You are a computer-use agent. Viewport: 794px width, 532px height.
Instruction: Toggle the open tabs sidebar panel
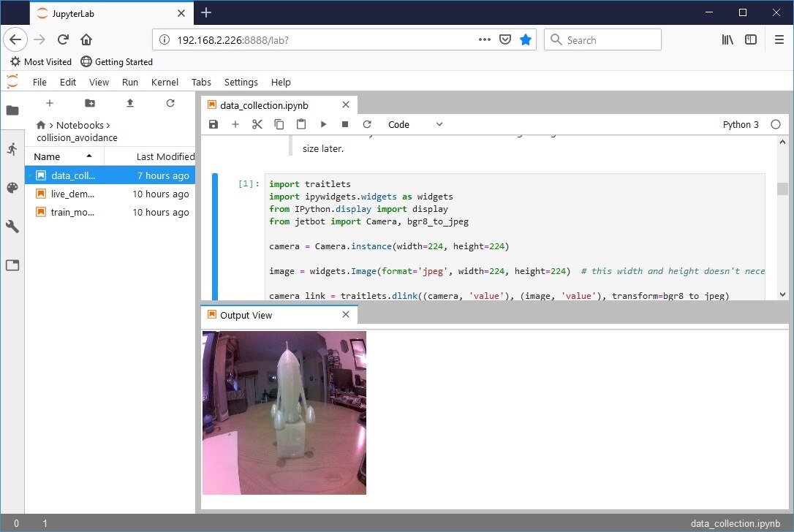coord(12,265)
